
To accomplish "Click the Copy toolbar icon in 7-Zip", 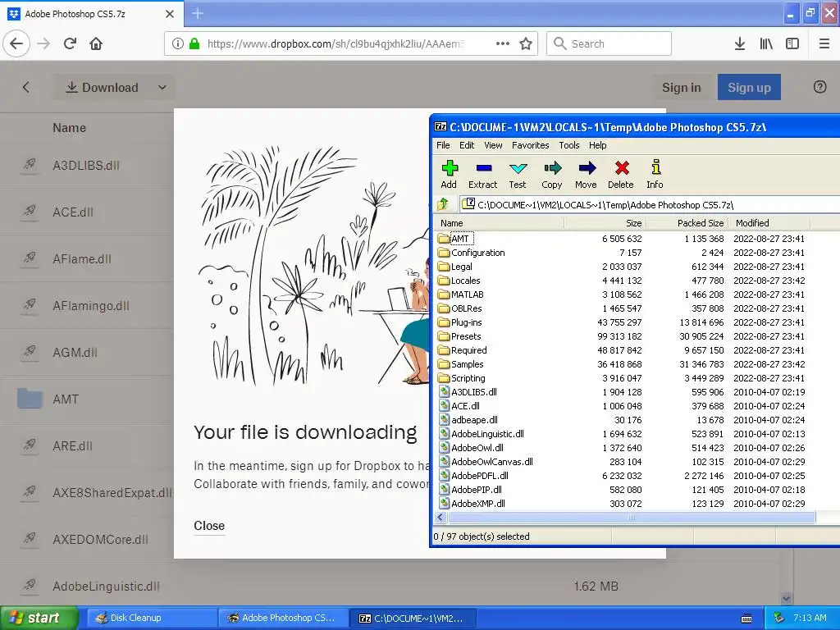I will coord(552,169).
